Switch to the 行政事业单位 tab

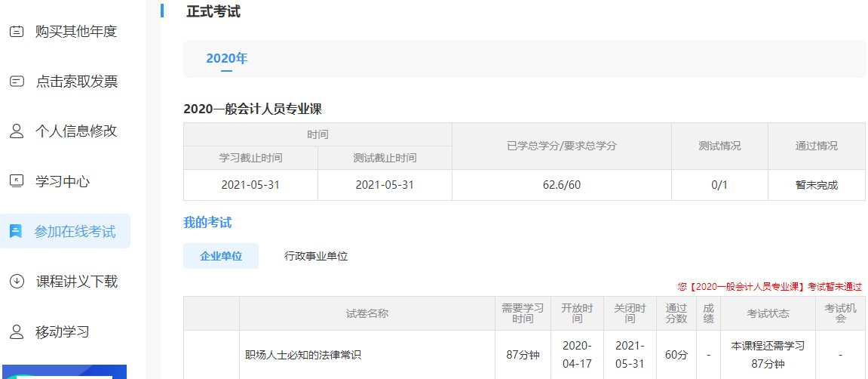tap(316, 256)
